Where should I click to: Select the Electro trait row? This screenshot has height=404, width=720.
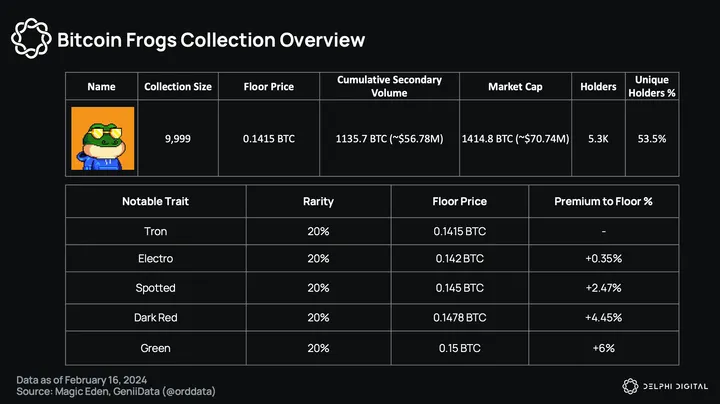[x=155, y=259]
